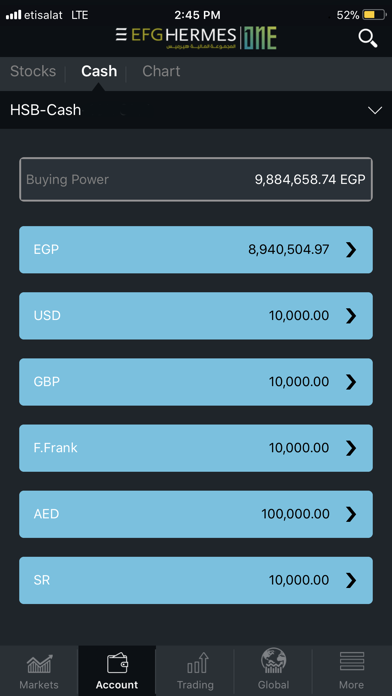This screenshot has height=696, width=392.
Task: Expand EGP balance chevron arrow
Action: pos(351,250)
